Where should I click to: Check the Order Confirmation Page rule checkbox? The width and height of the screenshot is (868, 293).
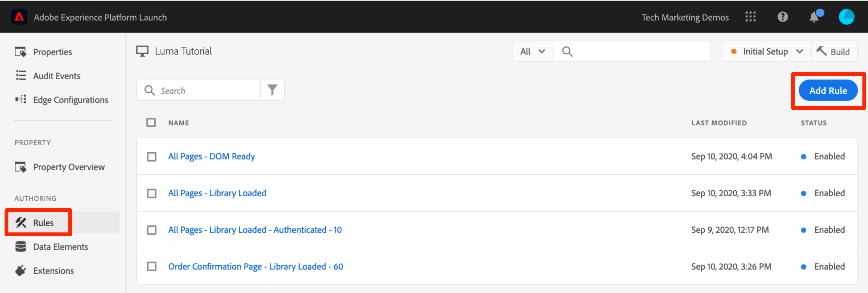click(152, 266)
